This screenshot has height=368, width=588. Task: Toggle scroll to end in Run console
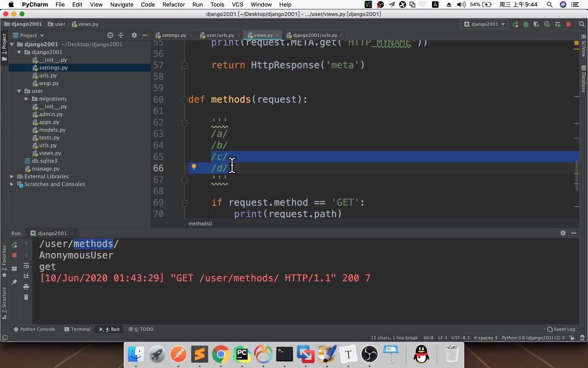[26, 276]
